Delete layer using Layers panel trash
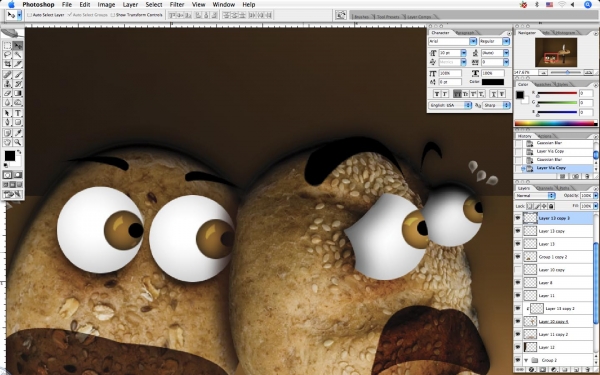 click(x=587, y=370)
